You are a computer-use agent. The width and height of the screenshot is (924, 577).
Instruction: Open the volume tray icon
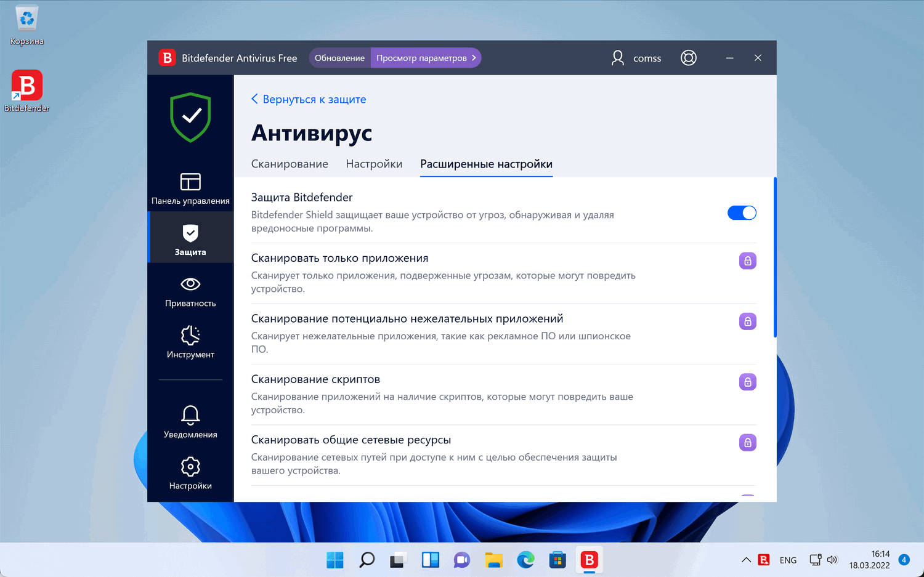point(832,560)
